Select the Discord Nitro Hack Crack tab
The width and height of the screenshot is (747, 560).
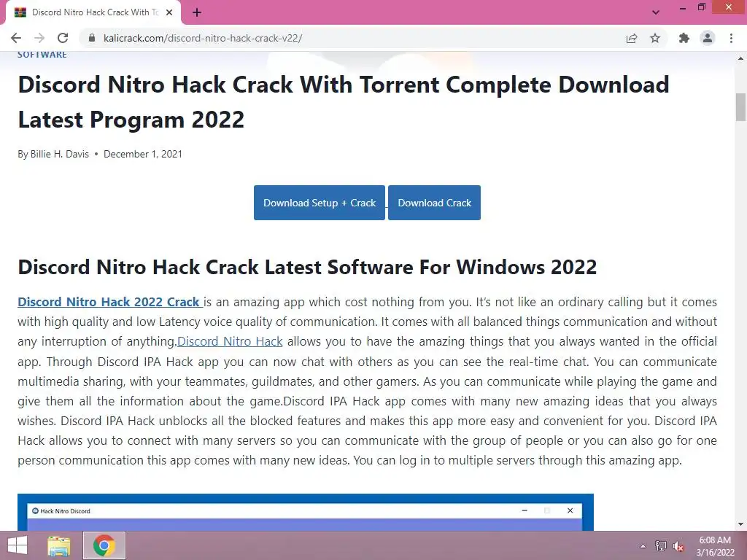[93, 13]
